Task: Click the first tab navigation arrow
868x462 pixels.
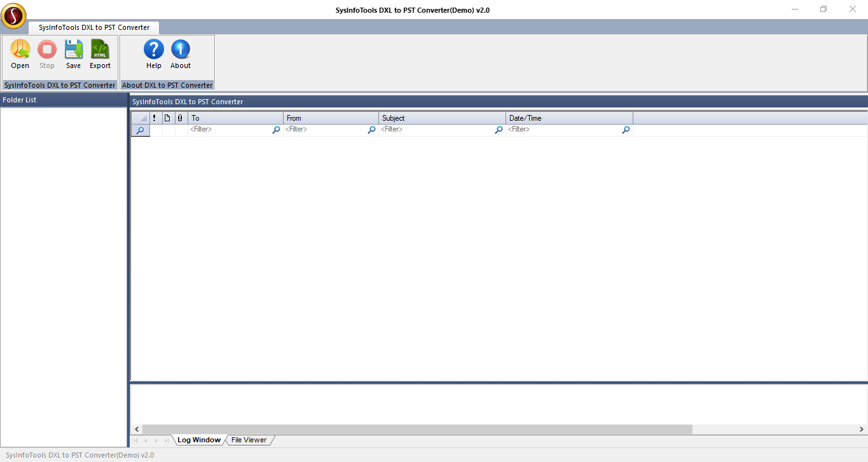Action: 135,440
